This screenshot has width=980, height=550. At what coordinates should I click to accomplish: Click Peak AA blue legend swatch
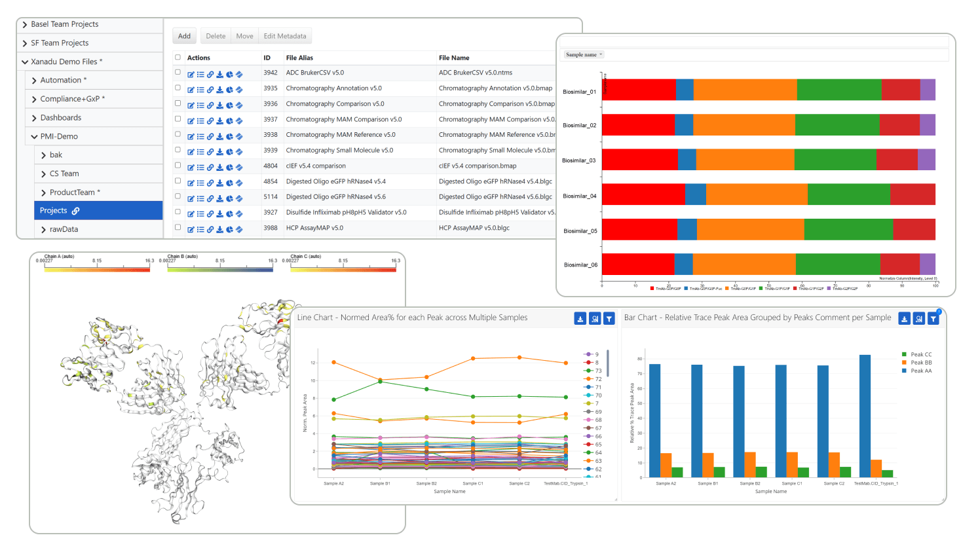904,371
